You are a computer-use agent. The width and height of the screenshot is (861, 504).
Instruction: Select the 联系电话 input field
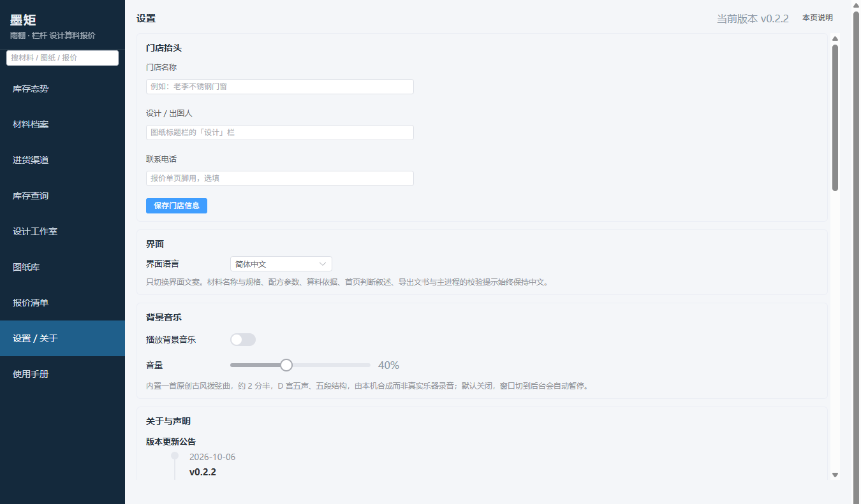[x=280, y=178]
